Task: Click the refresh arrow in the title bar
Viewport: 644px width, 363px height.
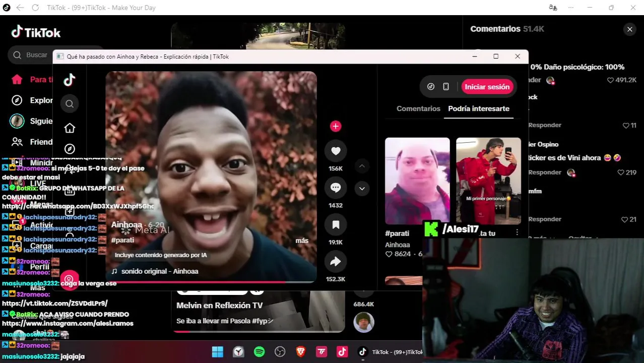Action: click(x=35, y=8)
